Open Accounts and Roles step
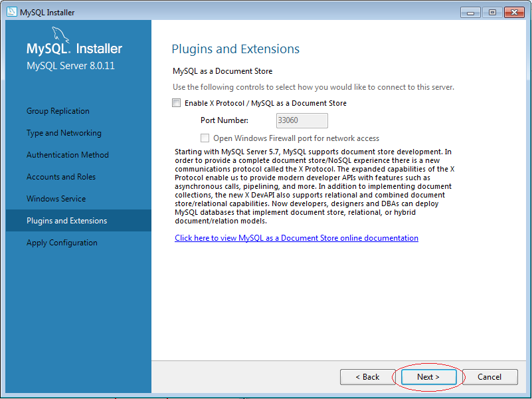This screenshot has height=399, width=532. click(61, 177)
